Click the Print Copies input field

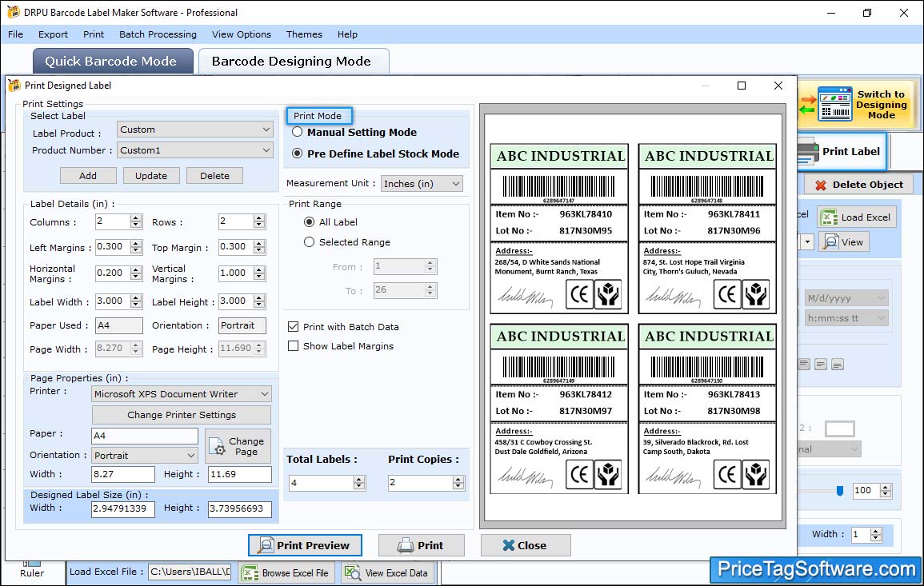click(421, 483)
